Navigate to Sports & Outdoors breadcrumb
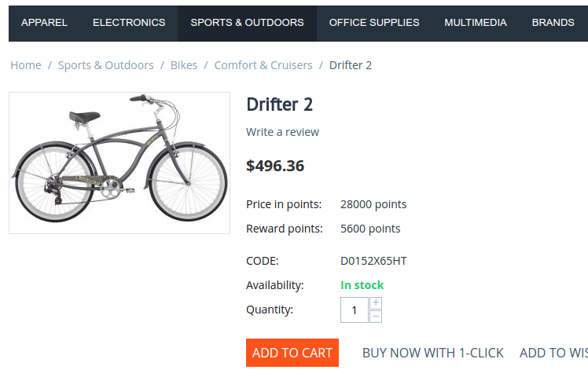The width and height of the screenshot is (588, 381). [x=106, y=65]
